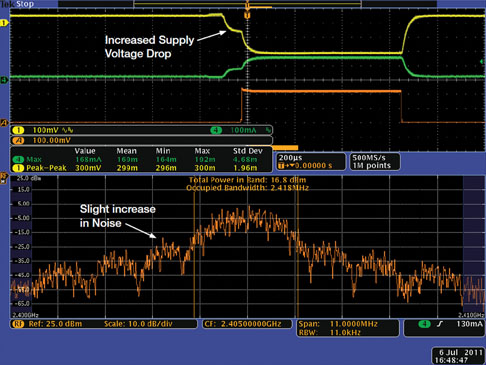Screen dimensions: 486x365
Task: Select channel 1 yellow ground marker
Action: coord(4,23)
